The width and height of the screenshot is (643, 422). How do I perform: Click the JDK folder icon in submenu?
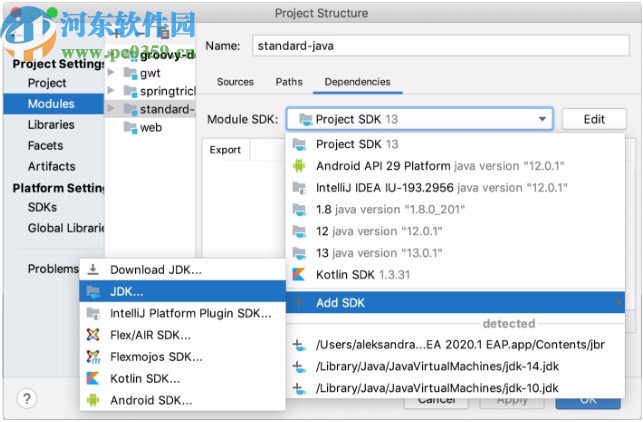pyautogui.click(x=93, y=292)
